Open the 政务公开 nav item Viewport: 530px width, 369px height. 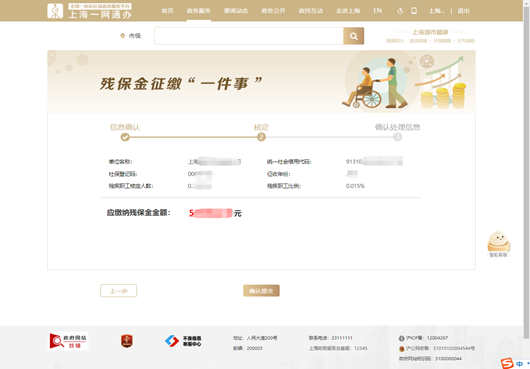point(273,11)
